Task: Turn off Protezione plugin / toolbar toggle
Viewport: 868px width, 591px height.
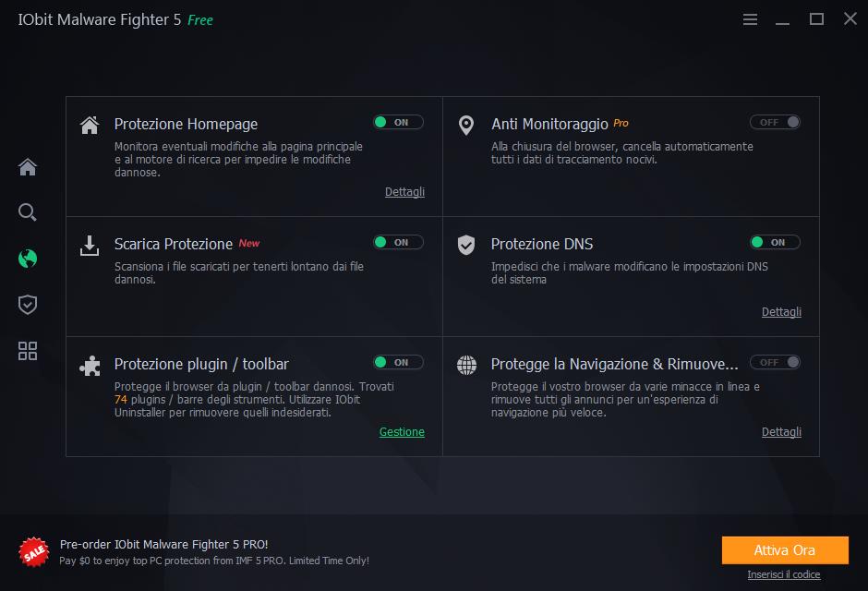Action: (398, 362)
